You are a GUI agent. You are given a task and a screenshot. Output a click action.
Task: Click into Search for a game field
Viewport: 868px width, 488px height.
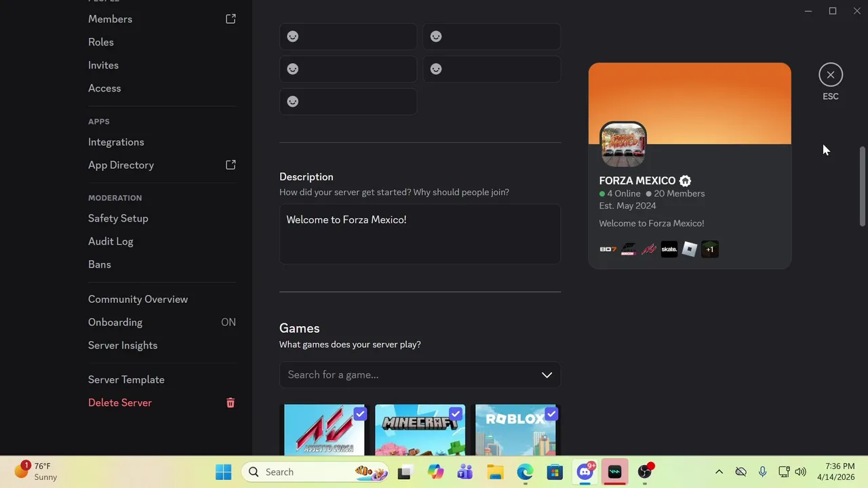coord(420,375)
